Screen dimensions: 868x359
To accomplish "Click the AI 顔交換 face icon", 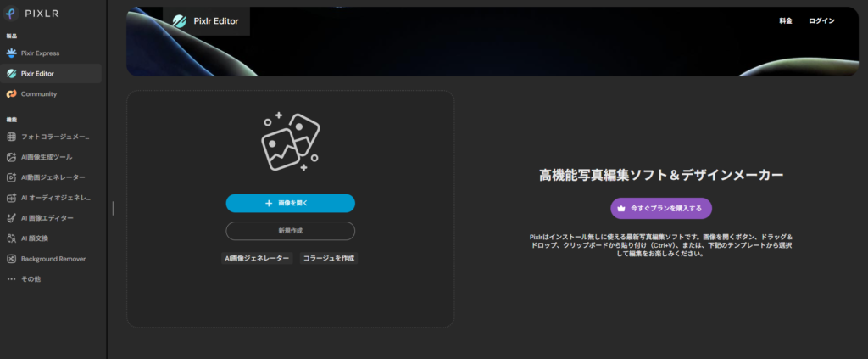I will [11, 238].
